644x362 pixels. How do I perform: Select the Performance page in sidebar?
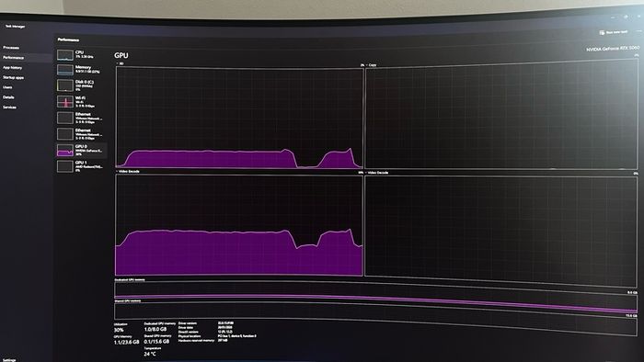(x=14, y=57)
